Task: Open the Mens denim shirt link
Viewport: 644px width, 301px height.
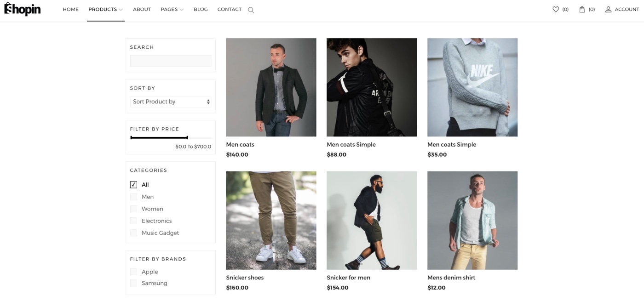Action: 451,278
